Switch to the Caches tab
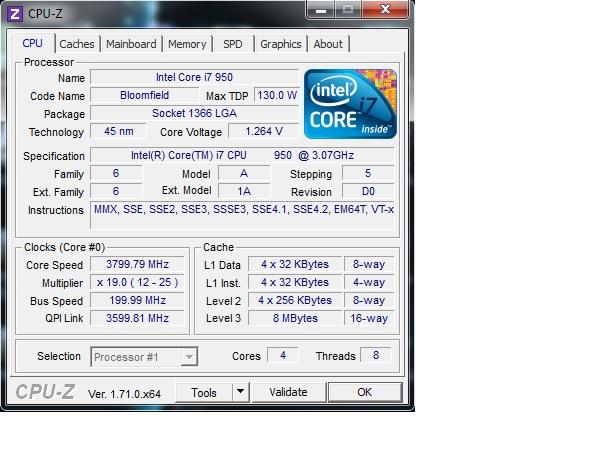The image size is (614, 460). point(77,44)
